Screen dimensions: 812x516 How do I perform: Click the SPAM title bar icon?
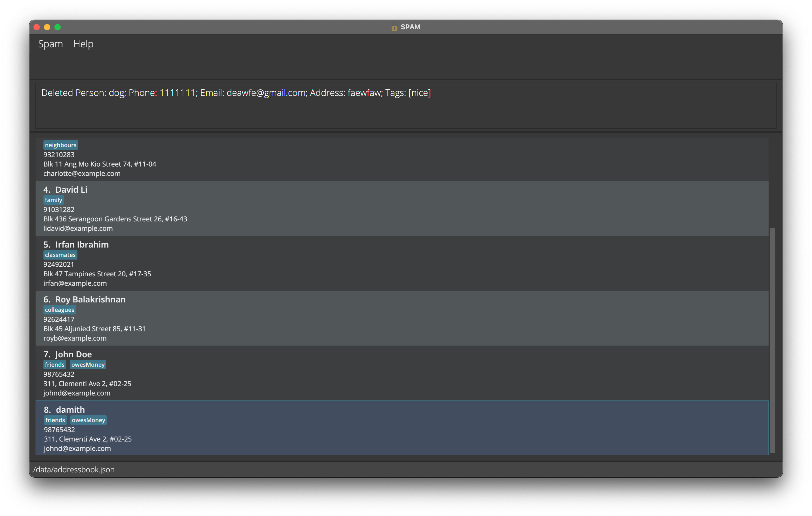pos(394,28)
